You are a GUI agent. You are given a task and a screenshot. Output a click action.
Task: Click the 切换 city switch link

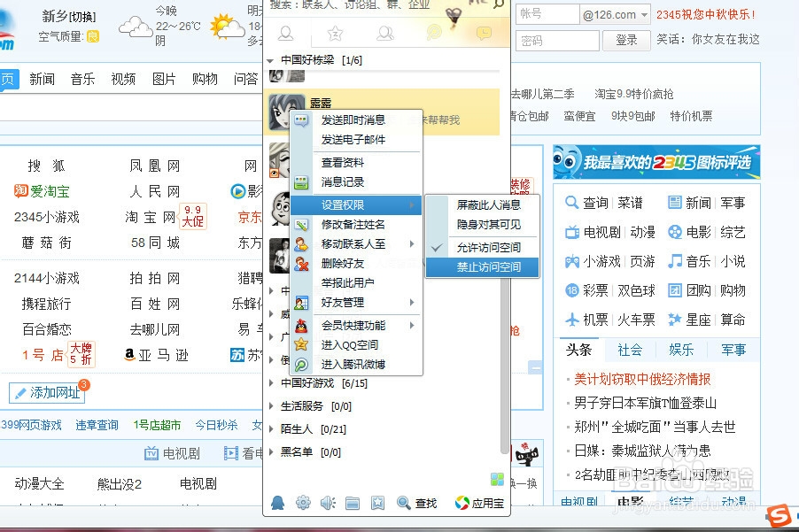82,18
